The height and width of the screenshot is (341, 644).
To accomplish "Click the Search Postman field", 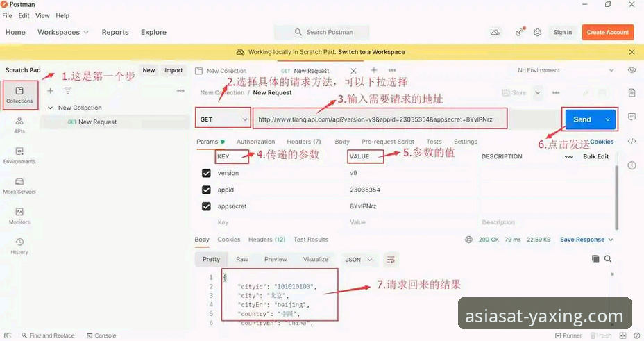I will click(x=321, y=32).
